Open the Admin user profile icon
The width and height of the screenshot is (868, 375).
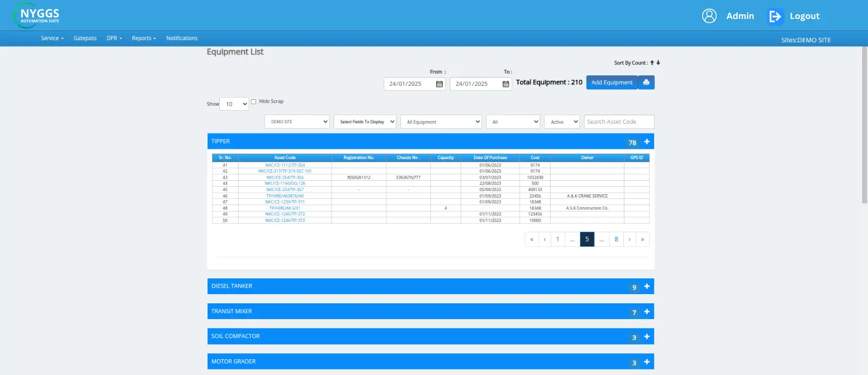[x=709, y=16]
